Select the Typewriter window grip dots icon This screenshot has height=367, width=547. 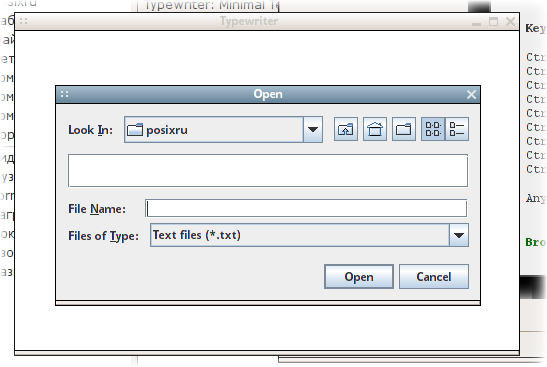click(23, 21)
